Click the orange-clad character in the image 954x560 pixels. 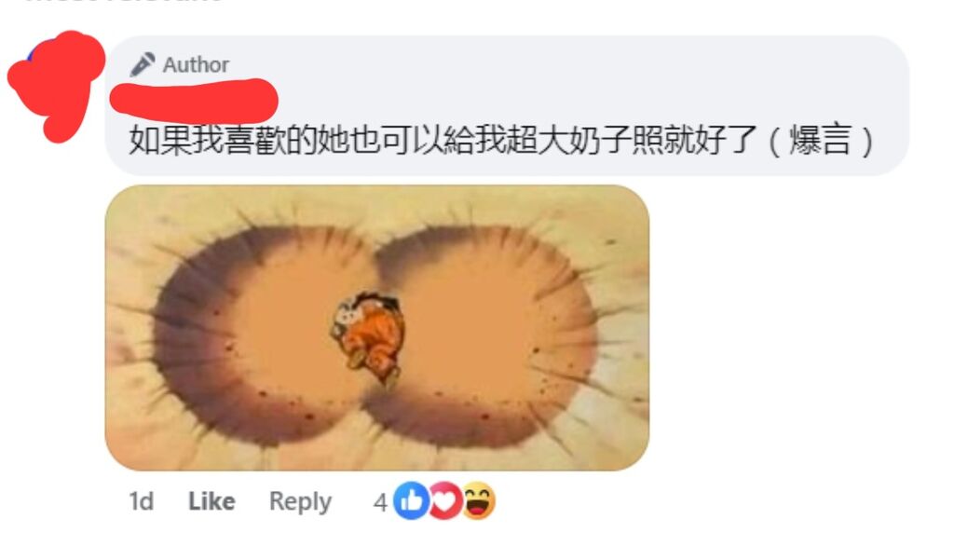point(369,336)
